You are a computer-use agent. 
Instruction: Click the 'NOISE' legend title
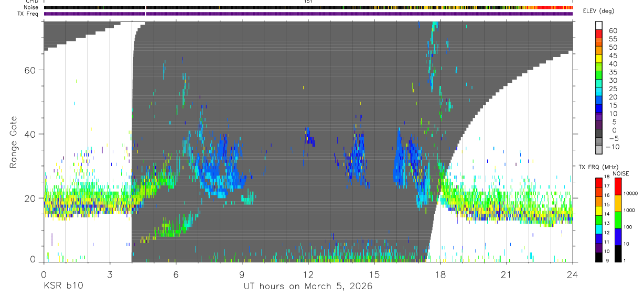[x=621, y=173]
